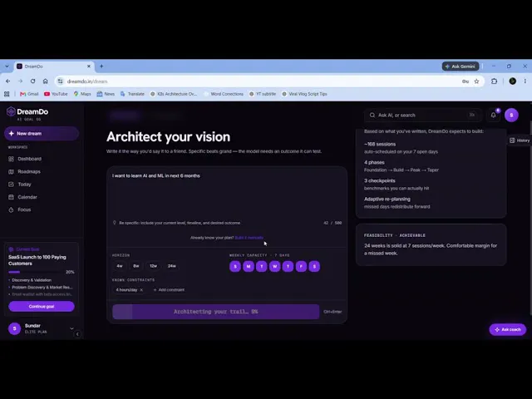Screen dimensions: 532x399
Task: Select the 12w horizon option
Action: [x=153, y=266]
